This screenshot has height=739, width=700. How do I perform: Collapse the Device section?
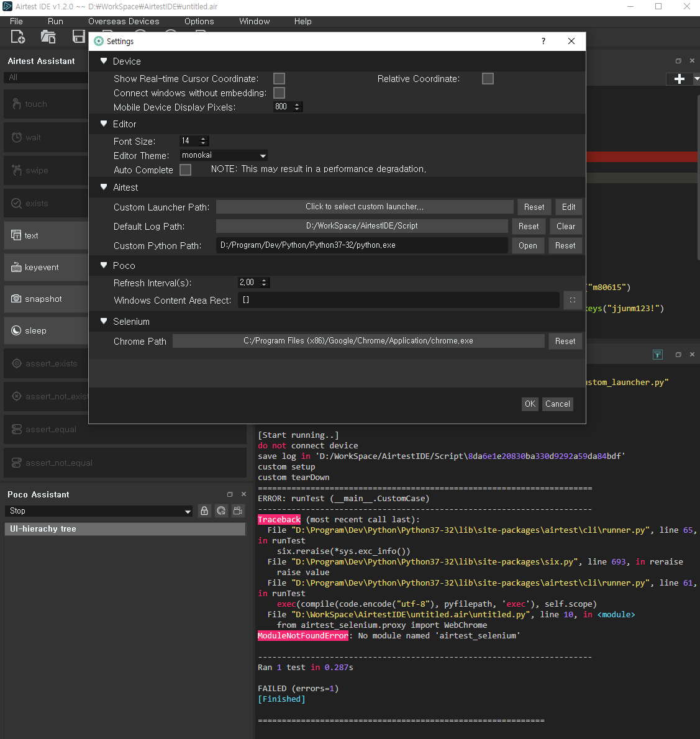[104, 61]
